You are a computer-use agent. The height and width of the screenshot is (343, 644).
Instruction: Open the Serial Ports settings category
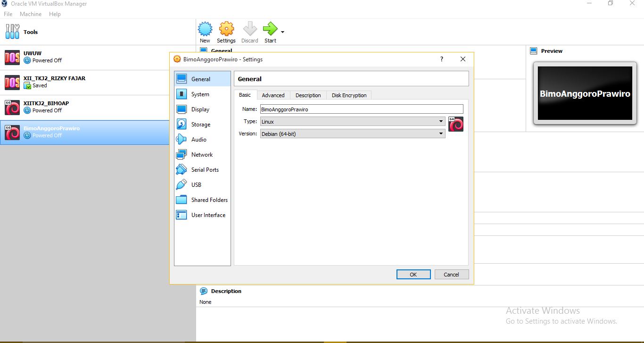(x=202, y=170)
